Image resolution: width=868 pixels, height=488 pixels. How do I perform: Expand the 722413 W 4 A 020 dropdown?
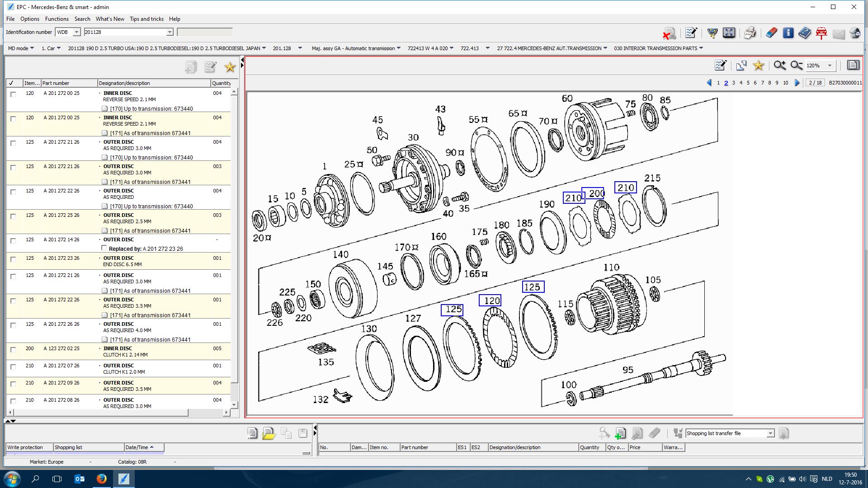click(451, 48)
